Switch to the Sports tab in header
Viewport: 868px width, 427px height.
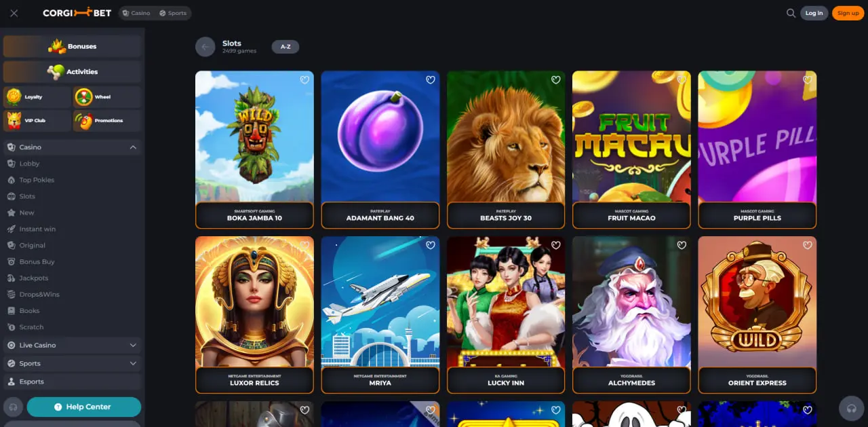[172, 13]
